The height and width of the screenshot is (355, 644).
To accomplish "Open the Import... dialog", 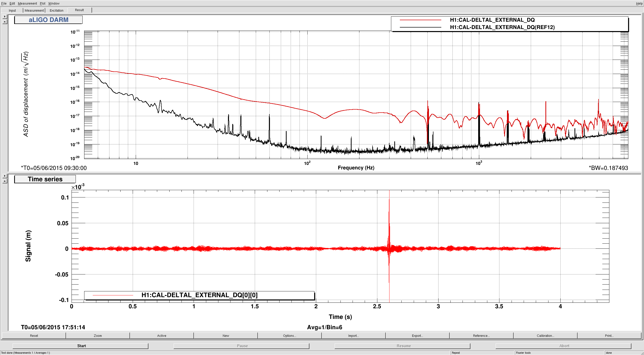I will 354,336.
